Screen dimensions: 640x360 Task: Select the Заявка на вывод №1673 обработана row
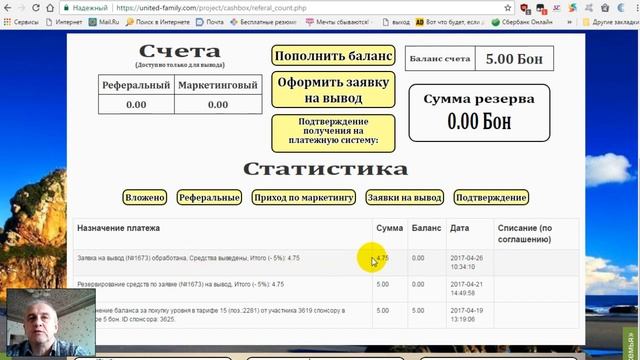click(x=326, y=262)
